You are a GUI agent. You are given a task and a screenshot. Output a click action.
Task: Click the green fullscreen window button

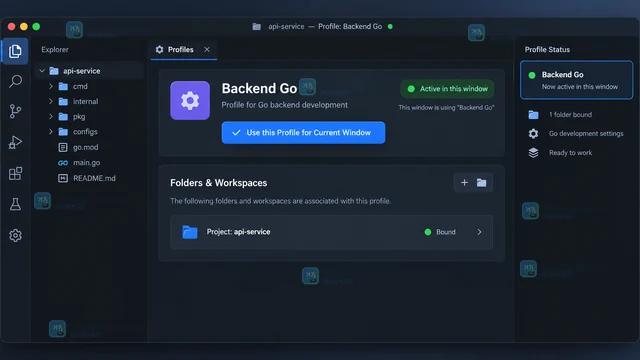(36, 27)
